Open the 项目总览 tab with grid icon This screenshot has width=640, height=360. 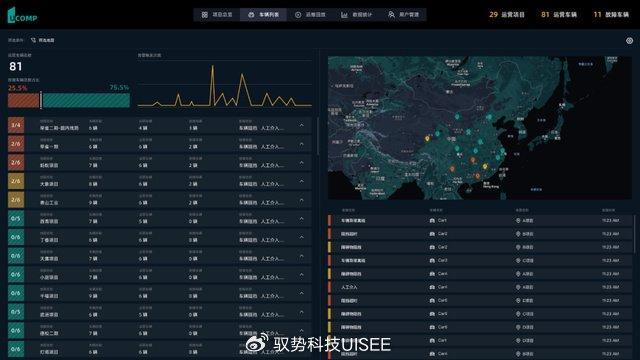click(x=217, y=15)
